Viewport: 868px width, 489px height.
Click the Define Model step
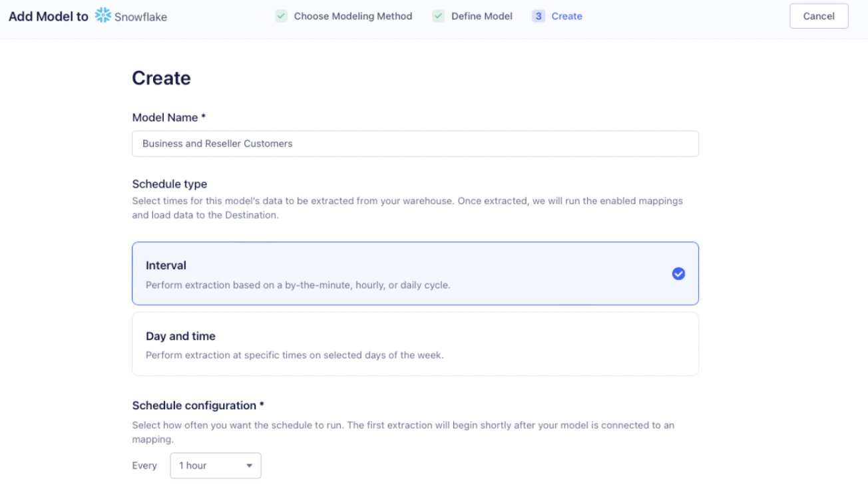click(x=481, y=15)
